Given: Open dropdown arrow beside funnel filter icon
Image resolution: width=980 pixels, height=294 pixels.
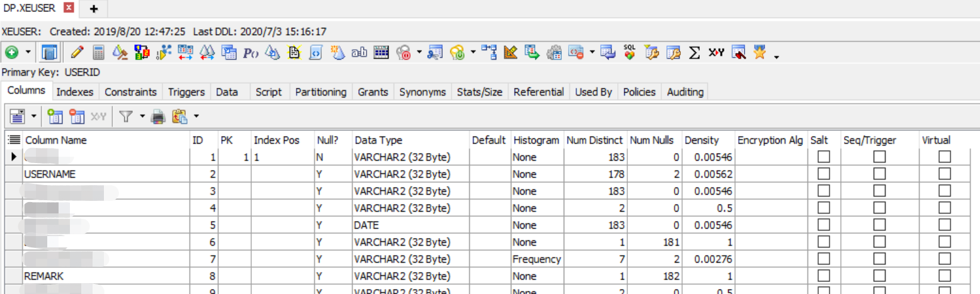Looking at the screenshot, I should 142,116.
